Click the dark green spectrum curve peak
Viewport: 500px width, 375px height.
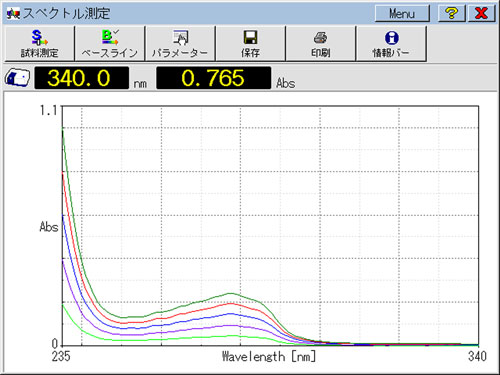point(231,293)
